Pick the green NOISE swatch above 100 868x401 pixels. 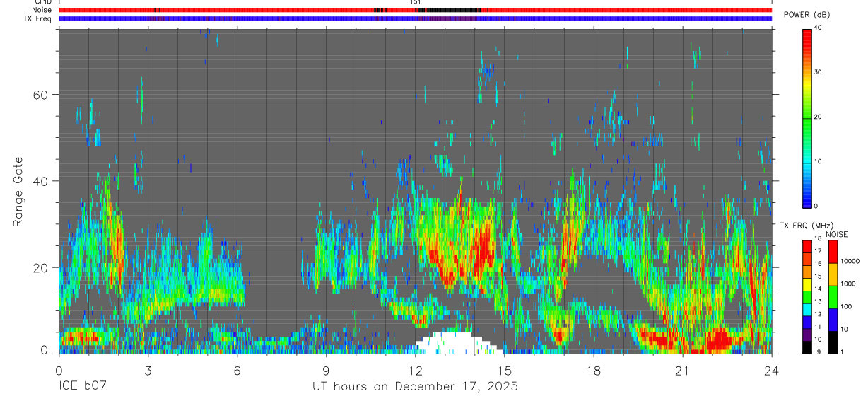[x=833, y=296]
